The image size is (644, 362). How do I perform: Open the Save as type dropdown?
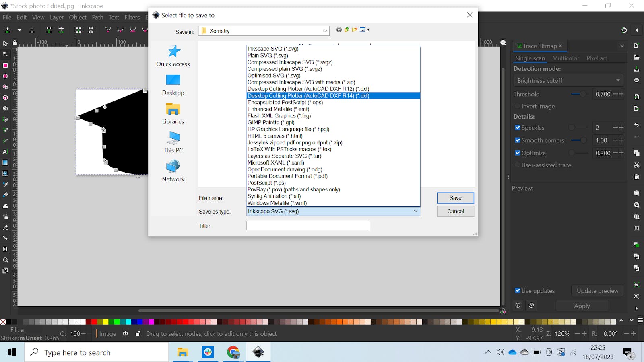pos(415,211)
